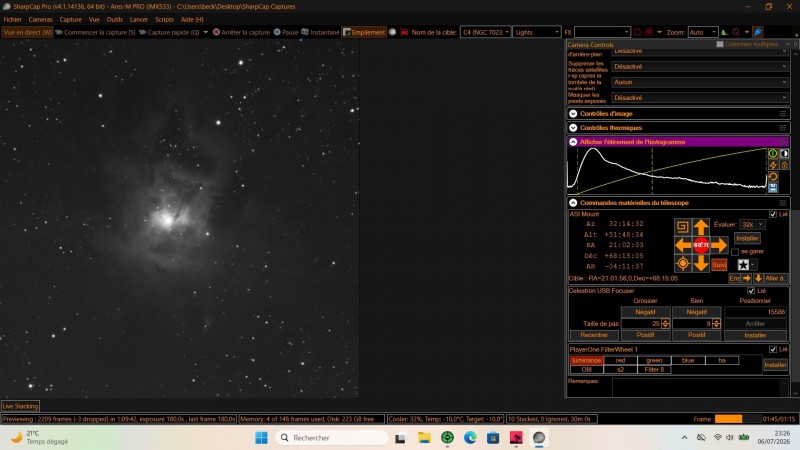Slew mount with the up arrow
This screenshot has width=800, height=450.
coord(701,227)
